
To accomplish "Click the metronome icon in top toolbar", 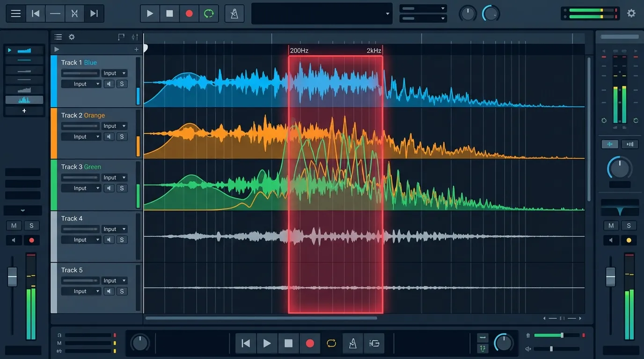I will coord(234,14).
